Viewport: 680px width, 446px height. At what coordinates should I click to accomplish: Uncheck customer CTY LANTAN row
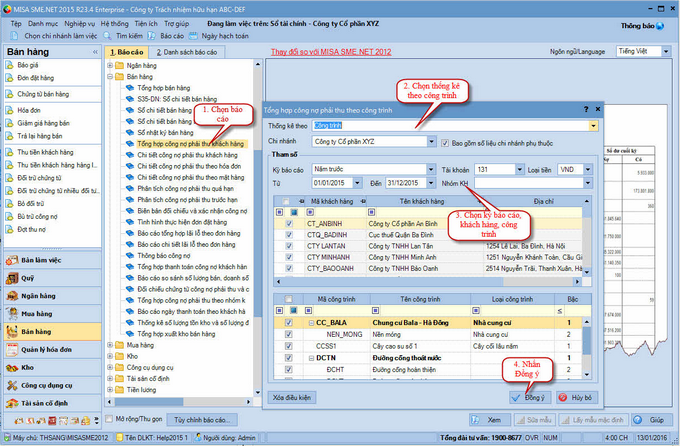pyautogui.click(x=289, y=246)
